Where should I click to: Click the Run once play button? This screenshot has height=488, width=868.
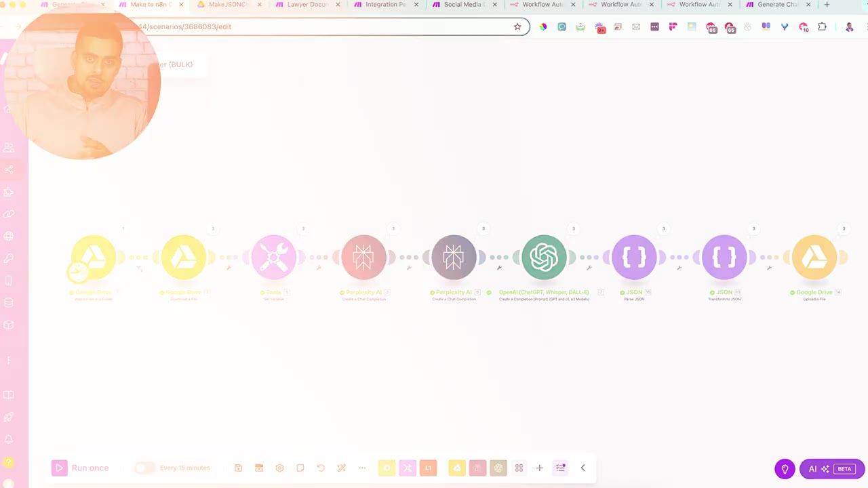(60, 468)
